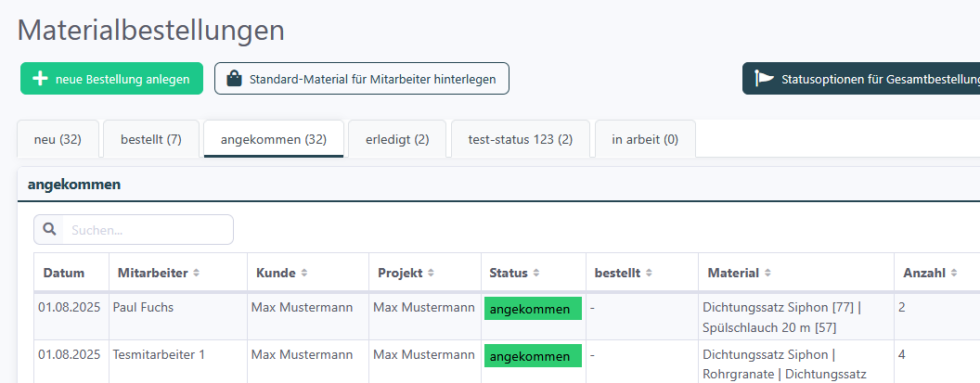Click neue Bestellung anlegen button

click(x=112, y=79)
